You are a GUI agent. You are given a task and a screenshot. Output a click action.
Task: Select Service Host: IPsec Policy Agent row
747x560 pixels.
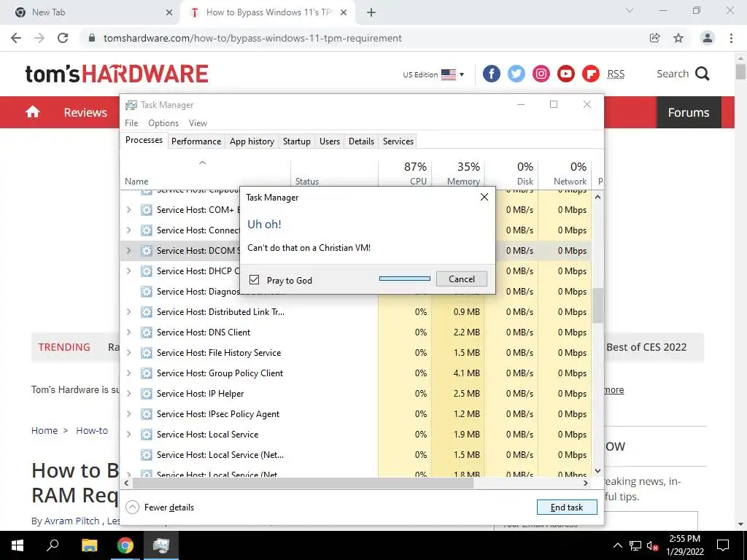pyautogui.click(x=355, y=414)
